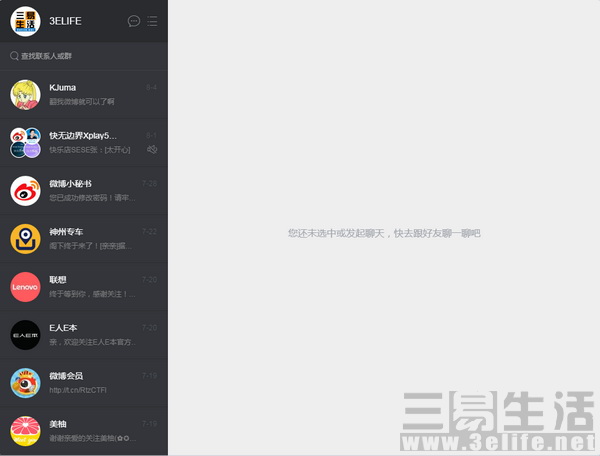This screenshot has width=600, height=456.
Task: Open the 3ELIFE profile avatar
Action: point(25,21)
